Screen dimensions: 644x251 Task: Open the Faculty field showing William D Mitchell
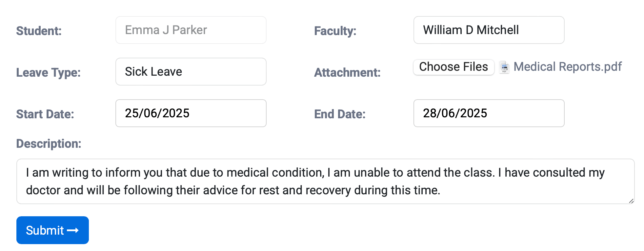489,30
